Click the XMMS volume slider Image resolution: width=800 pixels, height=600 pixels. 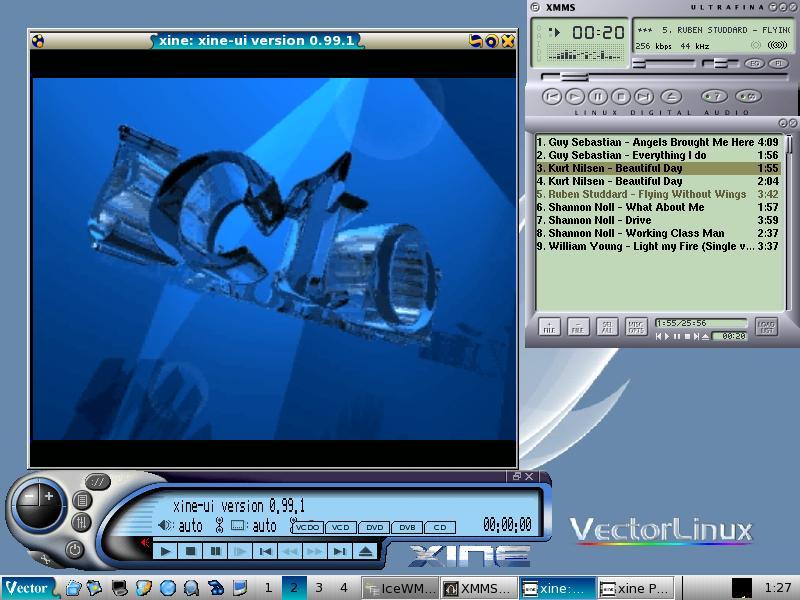click(660, 63)
